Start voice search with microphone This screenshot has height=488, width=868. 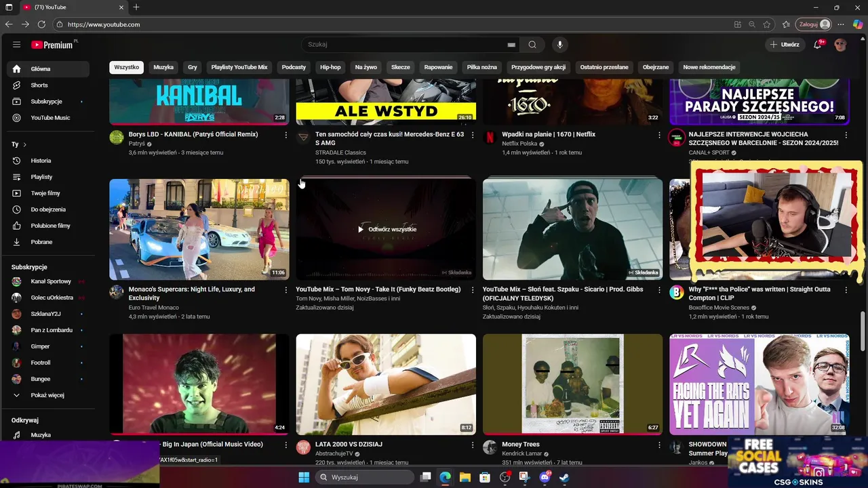(559, 45)
